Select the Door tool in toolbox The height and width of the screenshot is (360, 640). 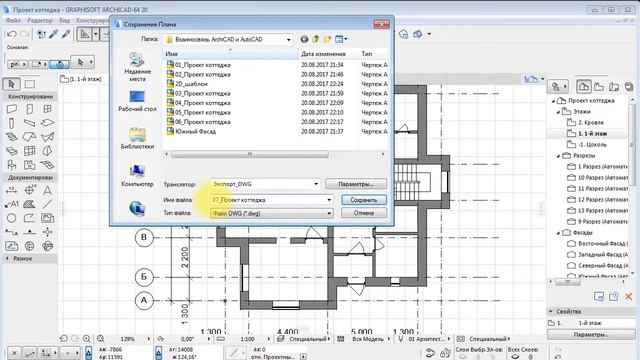pos(29,109)
